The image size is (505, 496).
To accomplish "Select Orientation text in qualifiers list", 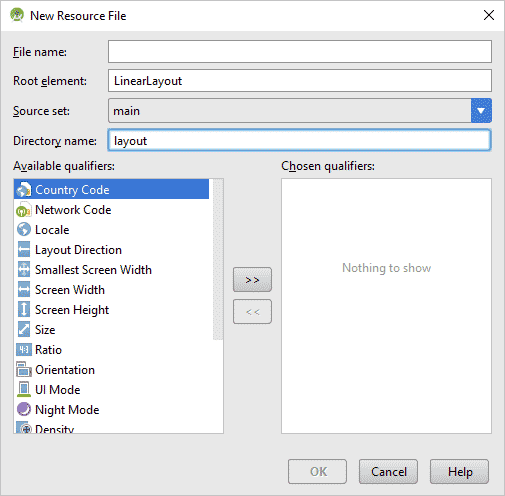I will (65, 370).
